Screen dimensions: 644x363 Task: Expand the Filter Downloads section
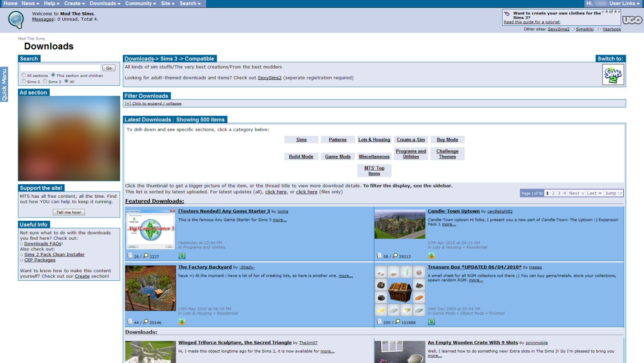(x=153, y=103)
